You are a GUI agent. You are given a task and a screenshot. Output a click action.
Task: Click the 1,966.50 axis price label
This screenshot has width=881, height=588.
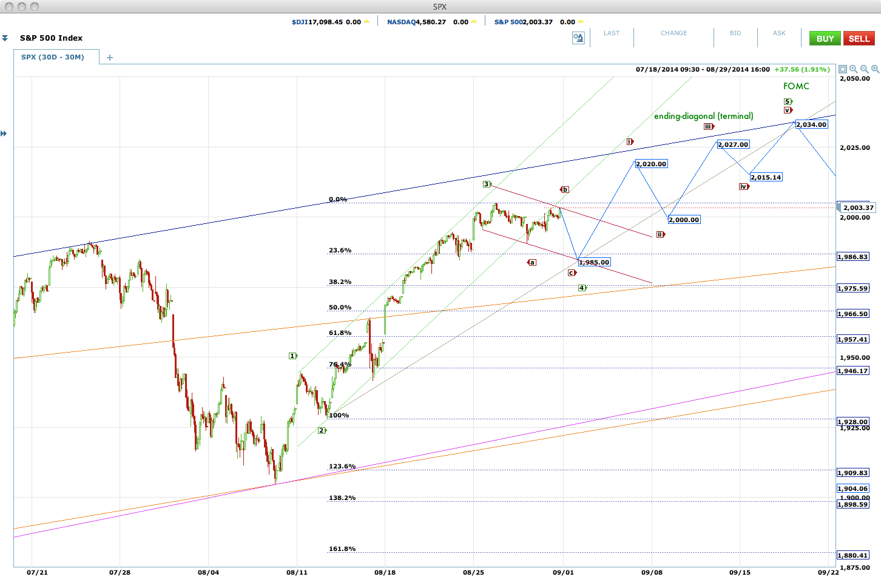coord(853,314)
